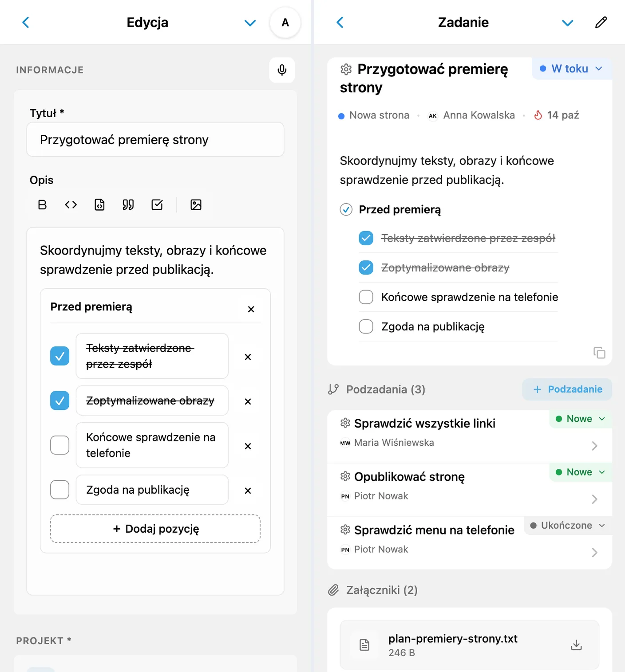
Task: Insert inline code with angle brackets icon
Action: [71, 204]
